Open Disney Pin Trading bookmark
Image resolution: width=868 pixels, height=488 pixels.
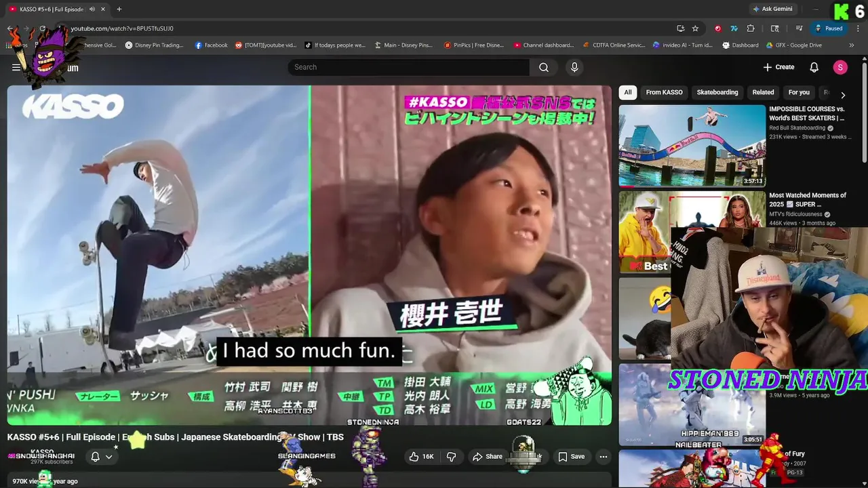(154, 45)
